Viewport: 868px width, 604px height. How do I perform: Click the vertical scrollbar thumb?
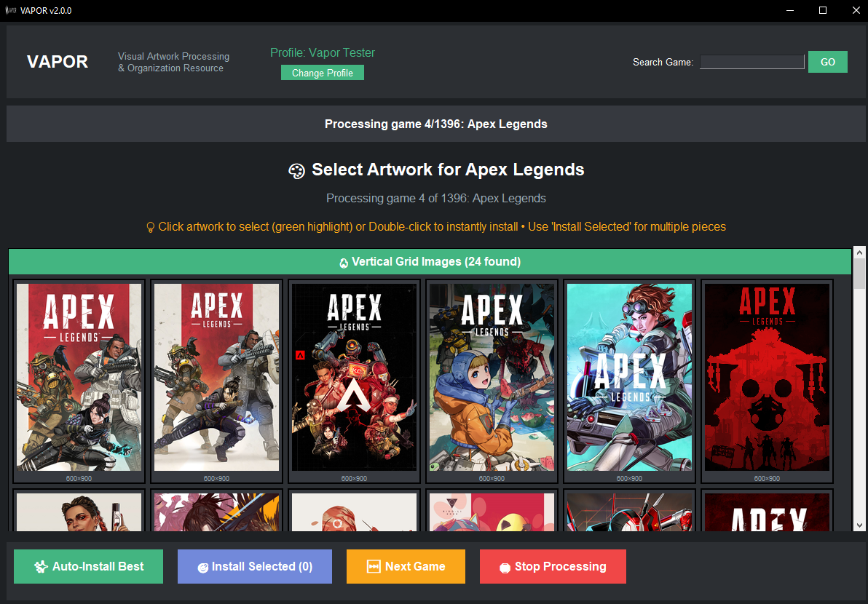tap(859, 274)
